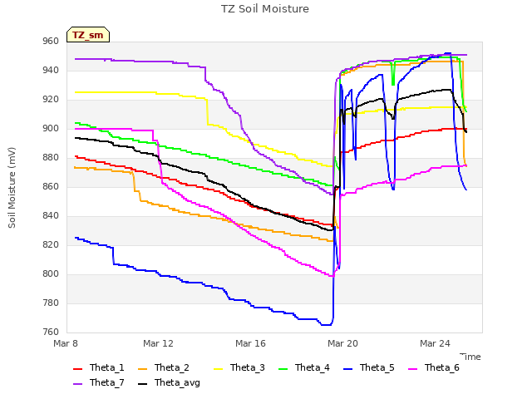This screenshot has height=399, width=532.
Task: Click the 960 y-axis tick label
Action: pyautogui.click(x=51, y=42)
